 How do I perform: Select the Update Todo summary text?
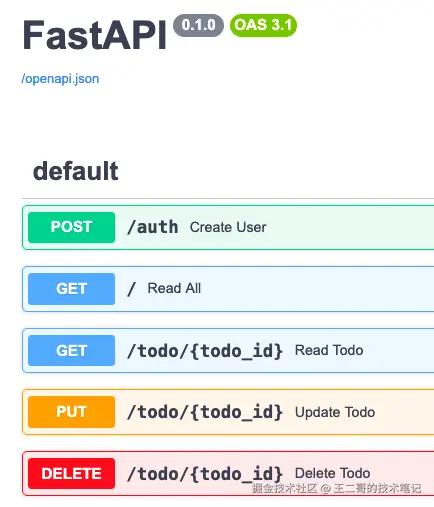pyautogui.click(x=335, y=412)
